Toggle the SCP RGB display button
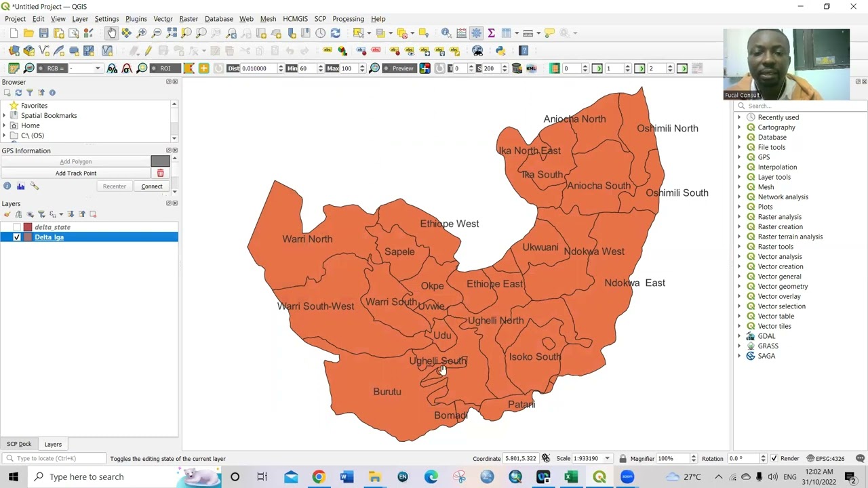The width and height of the screenshot is (868, 488). (x=52, y=68)
